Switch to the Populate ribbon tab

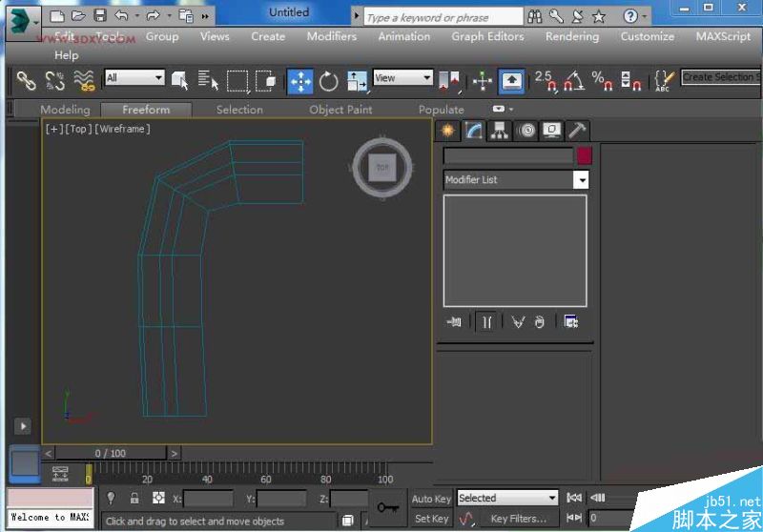(442, 110)
